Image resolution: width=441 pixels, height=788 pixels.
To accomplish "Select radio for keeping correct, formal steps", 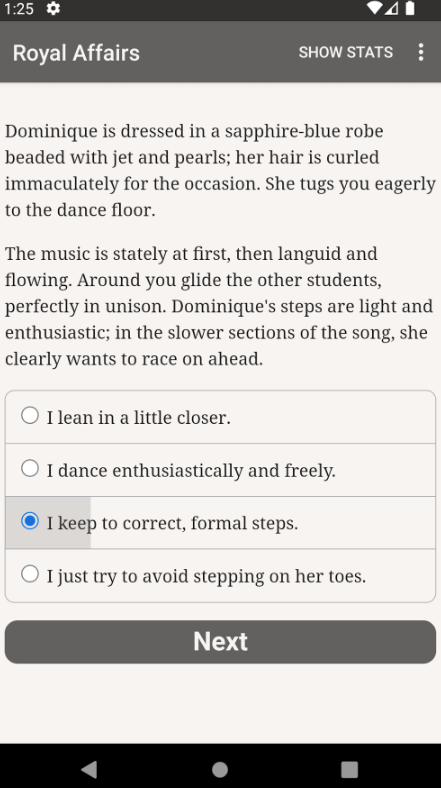I will coord(30,521).
